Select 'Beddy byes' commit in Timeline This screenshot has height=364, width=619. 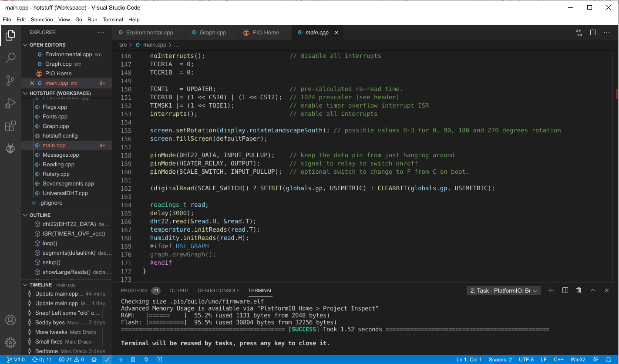(67, 323)
